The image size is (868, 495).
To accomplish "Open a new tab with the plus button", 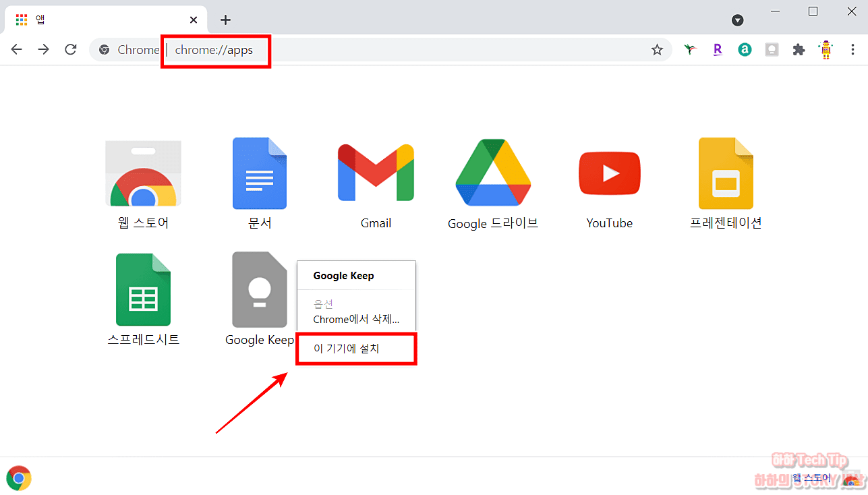I will tap(225, 20).
